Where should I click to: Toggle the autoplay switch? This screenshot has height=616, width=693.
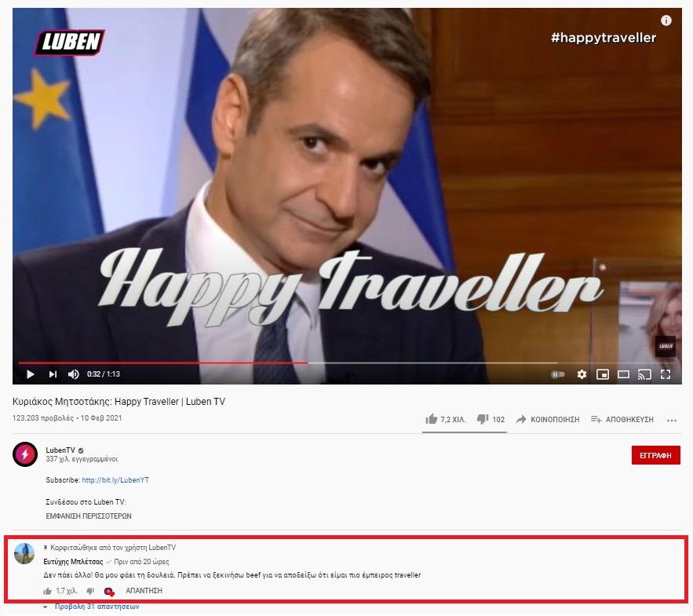click(x=558, y=374)
